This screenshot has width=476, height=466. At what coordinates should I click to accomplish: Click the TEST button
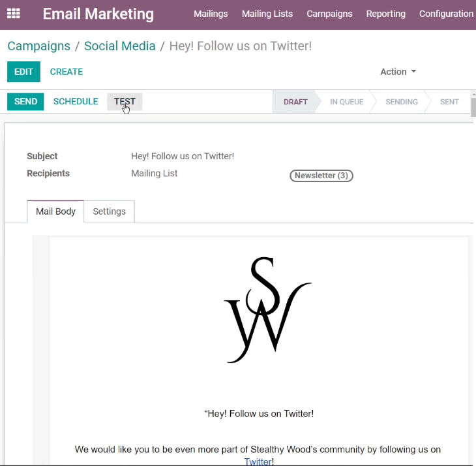(x=125, y=101)
